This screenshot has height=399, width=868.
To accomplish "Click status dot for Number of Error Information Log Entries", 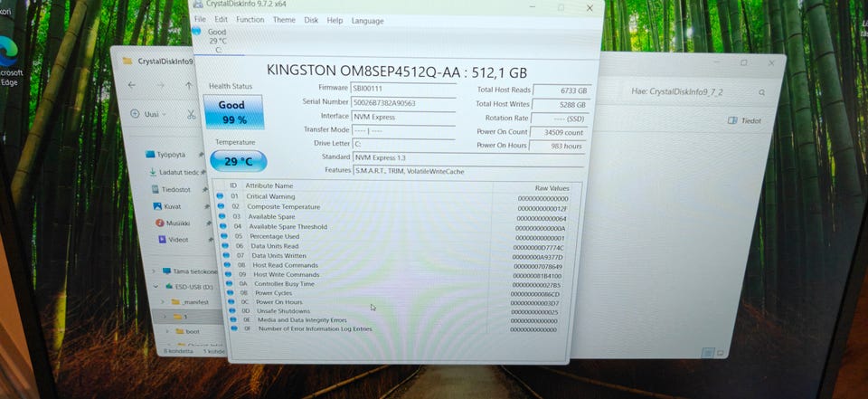I will click(x=234, y=328).
